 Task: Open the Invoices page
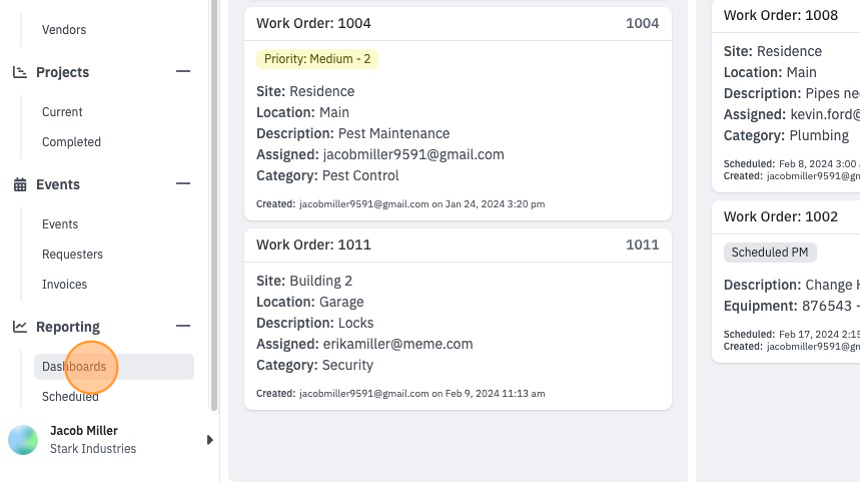pyautogui.click(x=65, y=285)
